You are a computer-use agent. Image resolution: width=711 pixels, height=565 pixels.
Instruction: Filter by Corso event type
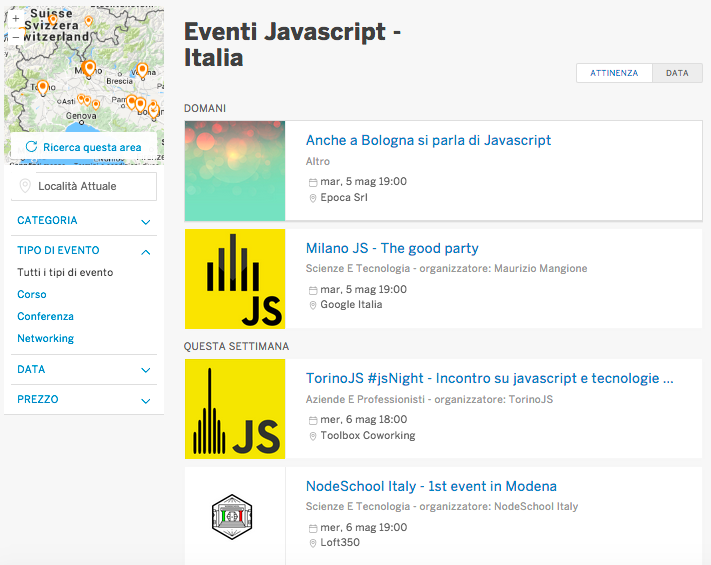[x=32, y=294]
